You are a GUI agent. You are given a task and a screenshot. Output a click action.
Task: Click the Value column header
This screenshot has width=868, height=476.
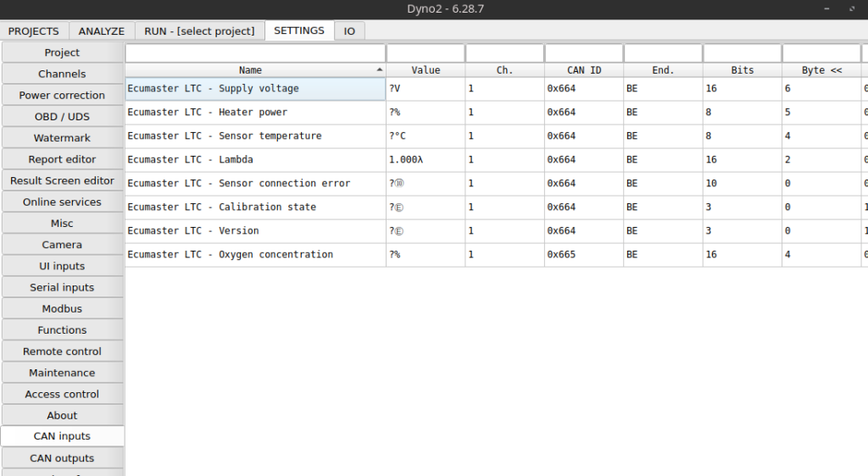pyautogui.click(x=426, y=70)
